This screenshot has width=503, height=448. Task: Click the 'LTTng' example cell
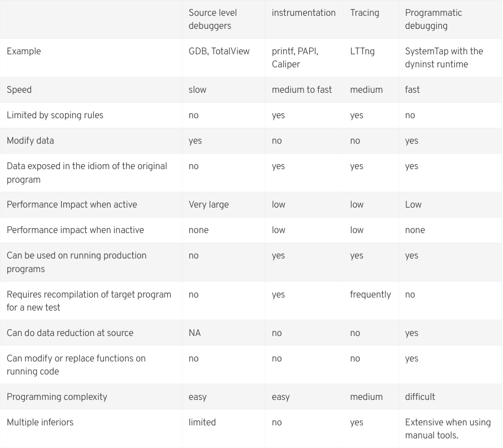pyautogui.click(x=362, y=51)
